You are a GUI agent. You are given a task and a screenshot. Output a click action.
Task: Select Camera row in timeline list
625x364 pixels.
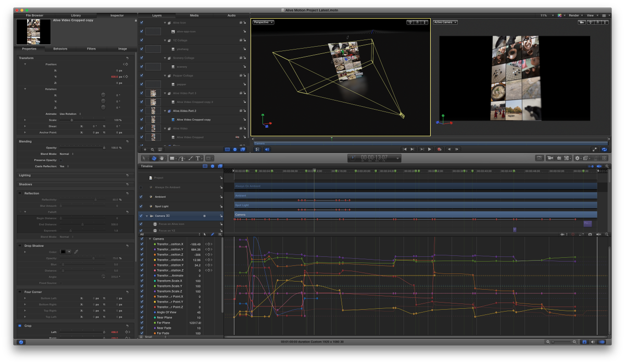point(181,216)
